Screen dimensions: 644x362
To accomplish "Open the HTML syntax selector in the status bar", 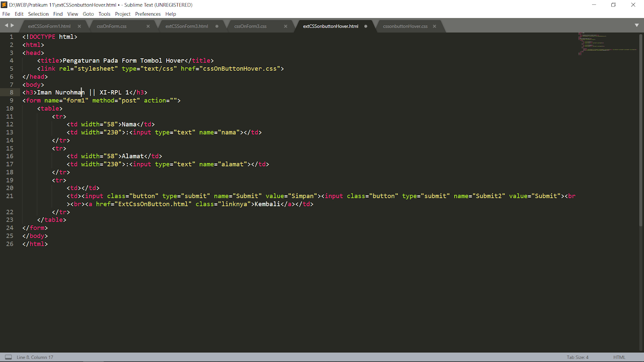I will (x=619, y=357).
